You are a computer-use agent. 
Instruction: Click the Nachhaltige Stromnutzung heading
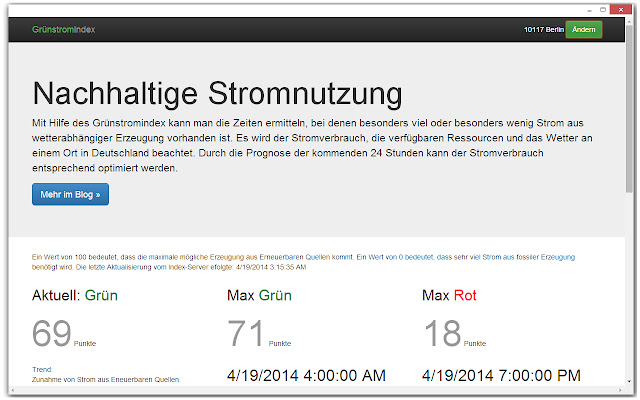click(217, 93)
